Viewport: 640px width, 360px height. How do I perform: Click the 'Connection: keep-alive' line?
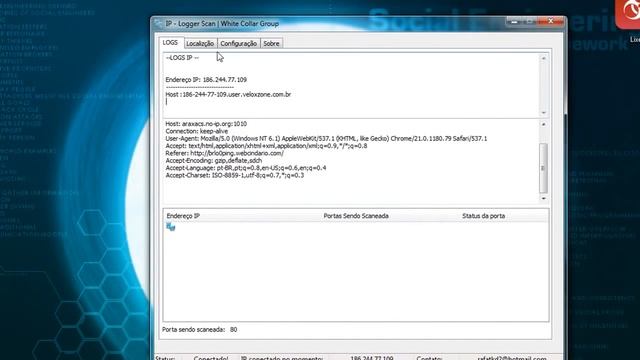coord(197,131)
